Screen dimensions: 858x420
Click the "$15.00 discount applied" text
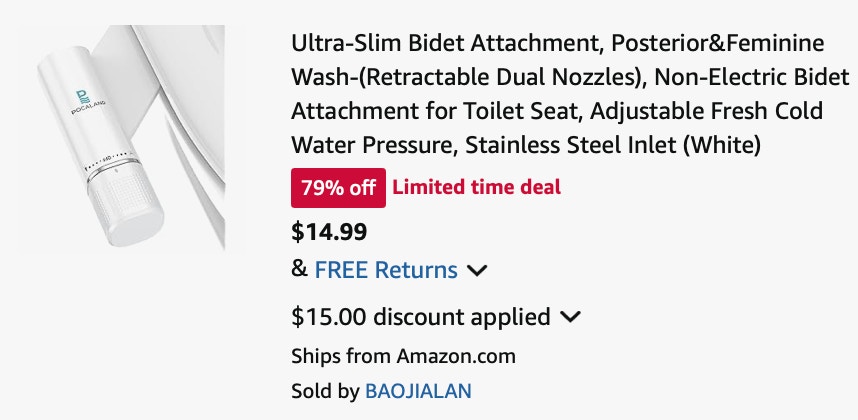pos(420,317)
